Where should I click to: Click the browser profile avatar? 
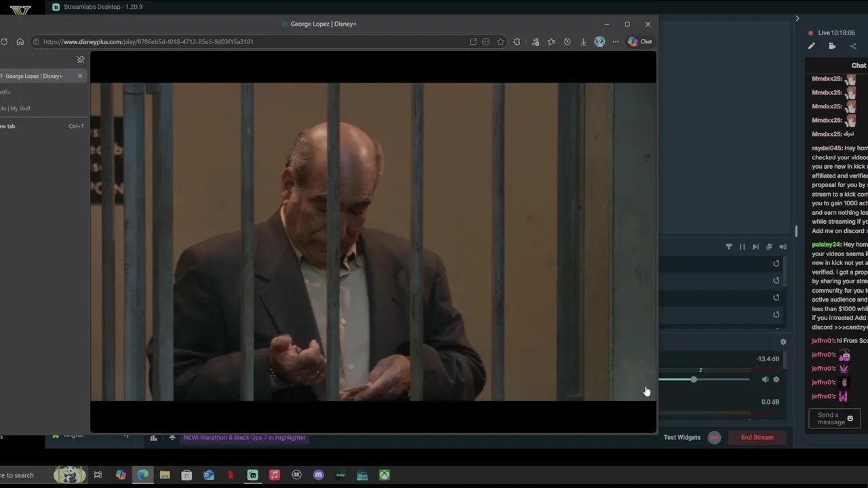coord(599,41)
